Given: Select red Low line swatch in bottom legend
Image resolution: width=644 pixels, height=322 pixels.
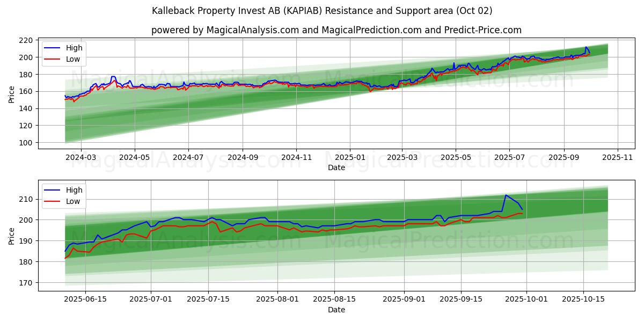Looking at the screenshot, I should [x=53, y=201].
